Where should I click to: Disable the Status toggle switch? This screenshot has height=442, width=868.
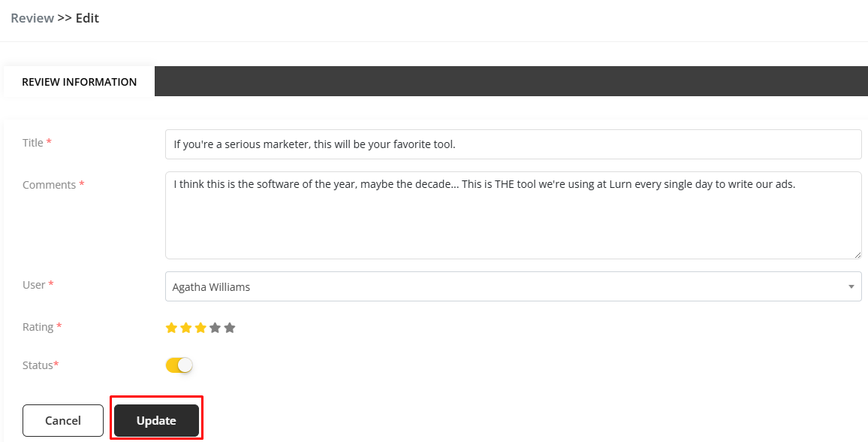pos(179,365)
